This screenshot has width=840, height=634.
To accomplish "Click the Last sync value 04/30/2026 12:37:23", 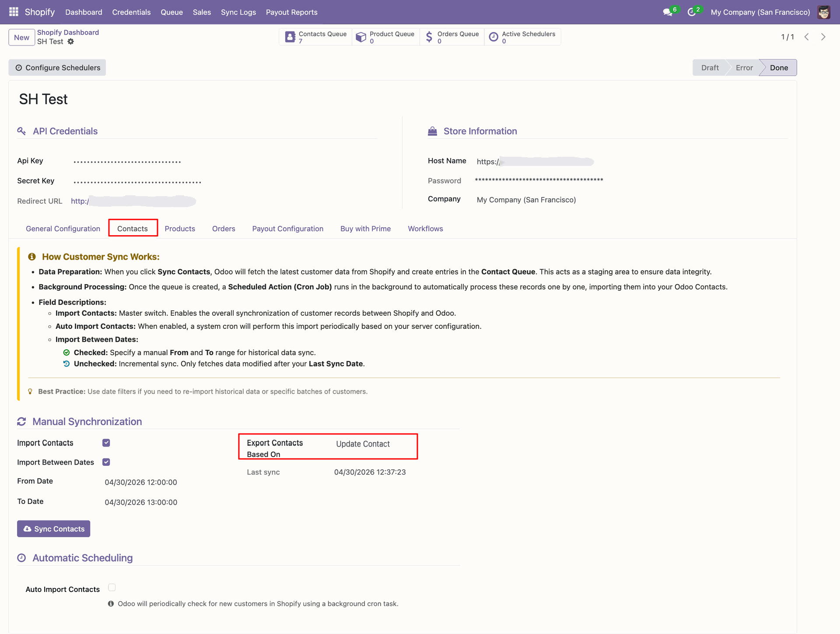I will pos(370,472).
